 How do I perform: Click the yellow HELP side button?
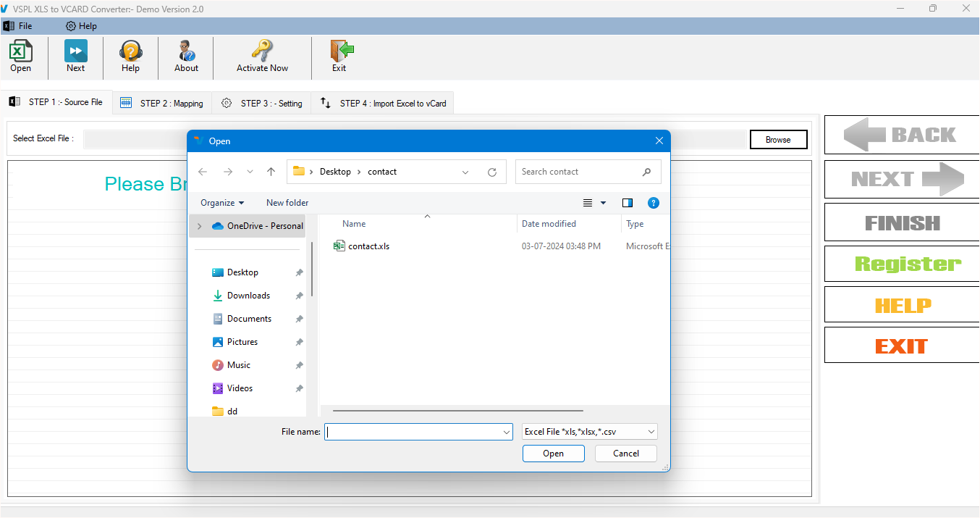tap(901, 305)
